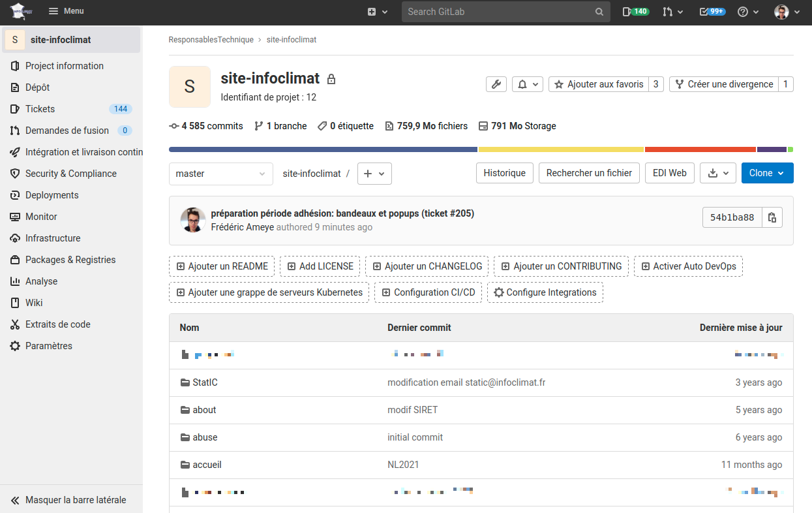The height and width of the screenshot is (513, 812).
Task: Click the Packages & Registries icon
Action: pyautogui.click(x=15, y=260)
